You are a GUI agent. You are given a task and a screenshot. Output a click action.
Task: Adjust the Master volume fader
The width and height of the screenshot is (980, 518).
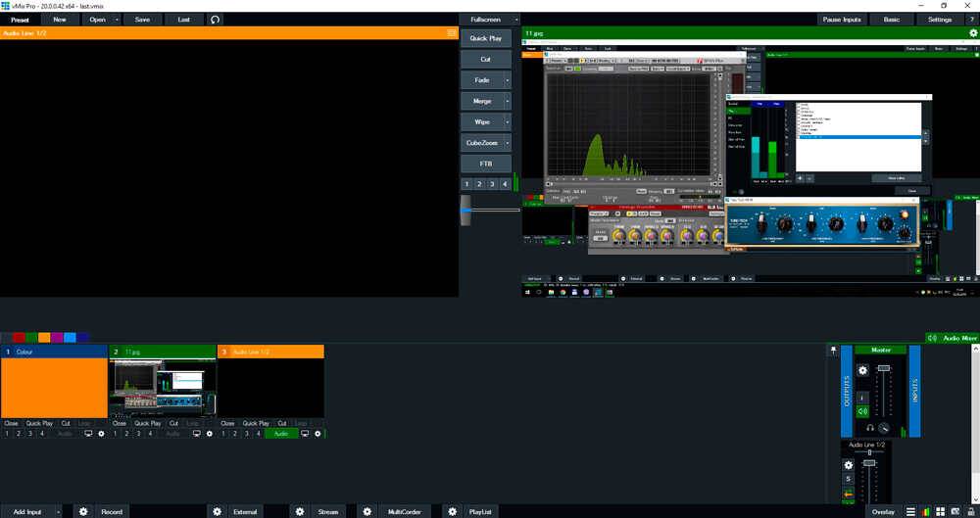click(884, 369)
